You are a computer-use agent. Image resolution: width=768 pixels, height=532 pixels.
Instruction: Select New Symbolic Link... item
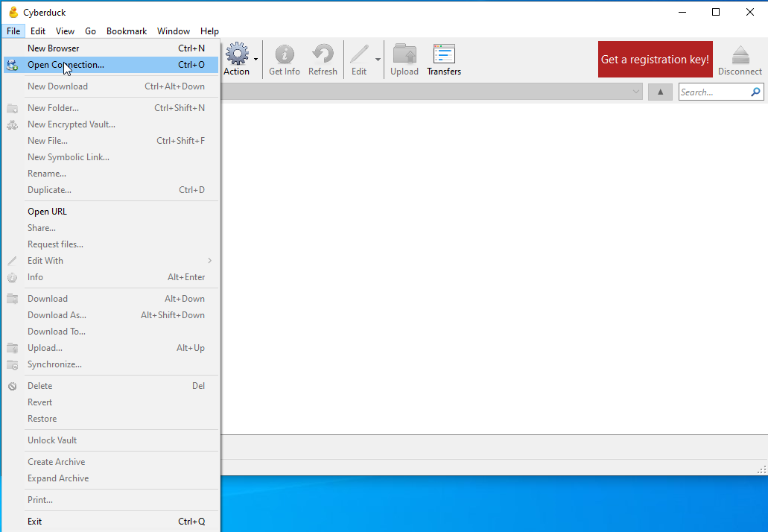[x=111, y=157]
